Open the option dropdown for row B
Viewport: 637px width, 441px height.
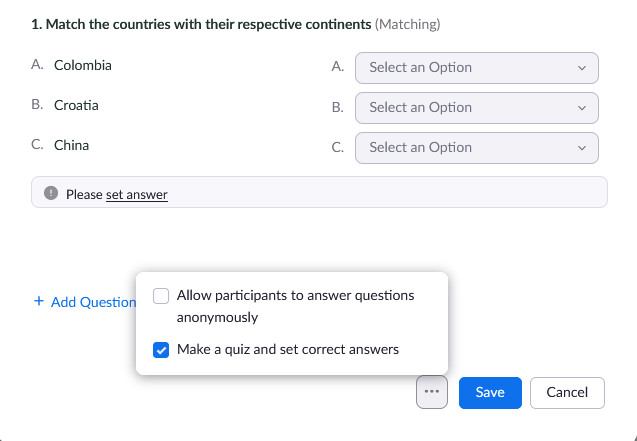click(476, 108)
